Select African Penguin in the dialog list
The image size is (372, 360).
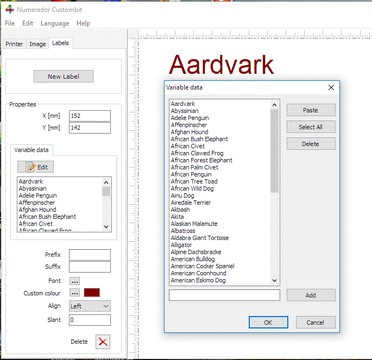tap(191, 174)
